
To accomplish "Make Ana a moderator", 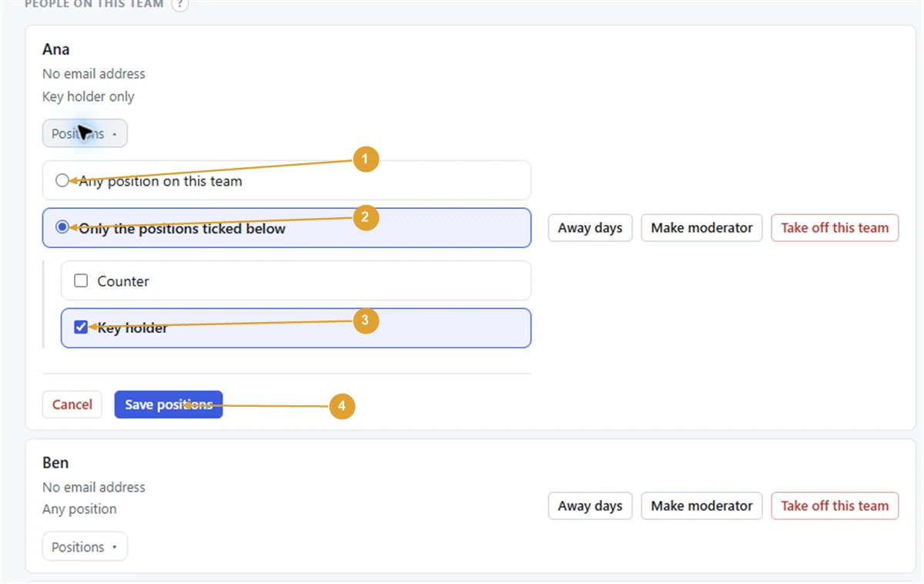I will pos(701,228).
